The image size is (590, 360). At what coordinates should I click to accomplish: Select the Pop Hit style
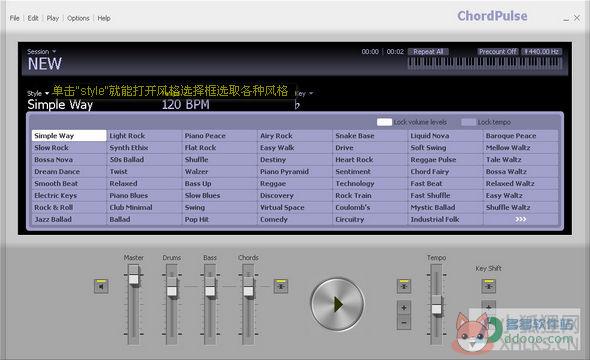[x=219, y=219]
